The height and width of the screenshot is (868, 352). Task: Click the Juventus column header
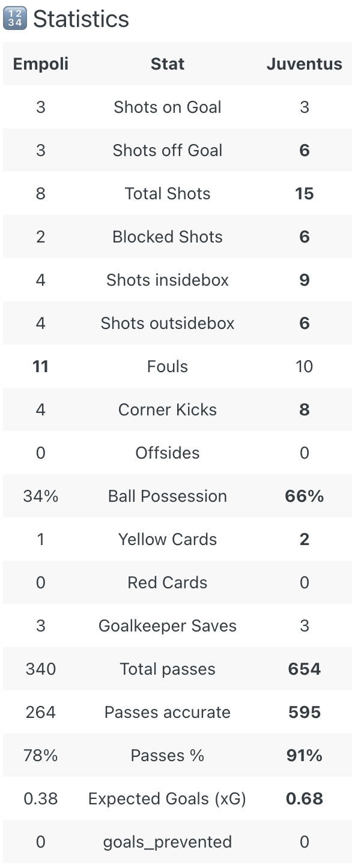[305, 64]
